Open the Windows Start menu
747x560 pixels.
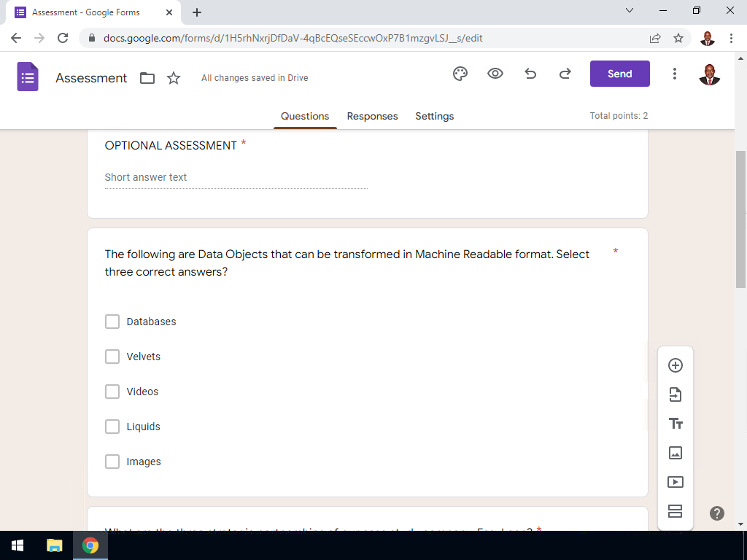pyautogui.click(x=18, y=545)
